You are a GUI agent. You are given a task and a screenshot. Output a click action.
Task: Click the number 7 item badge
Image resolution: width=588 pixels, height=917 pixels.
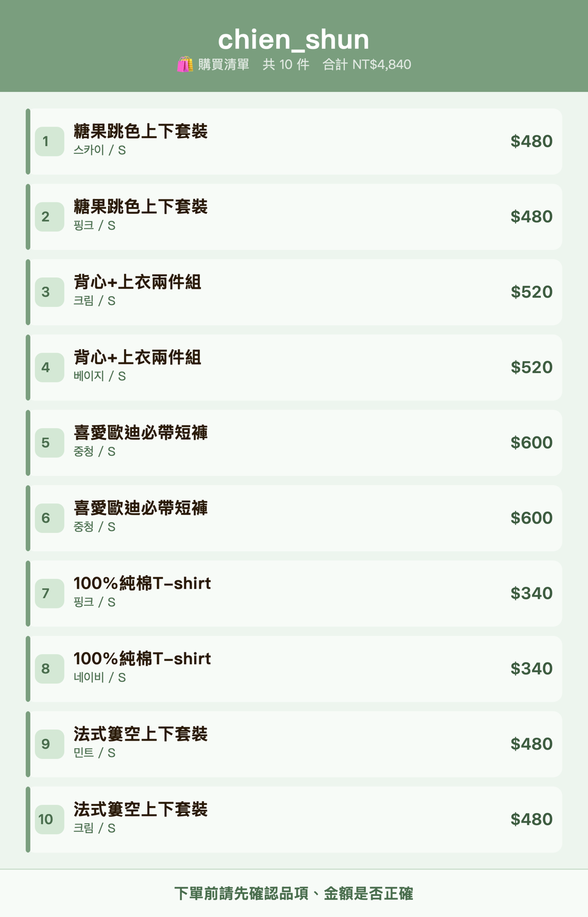[x=49, y=593]
